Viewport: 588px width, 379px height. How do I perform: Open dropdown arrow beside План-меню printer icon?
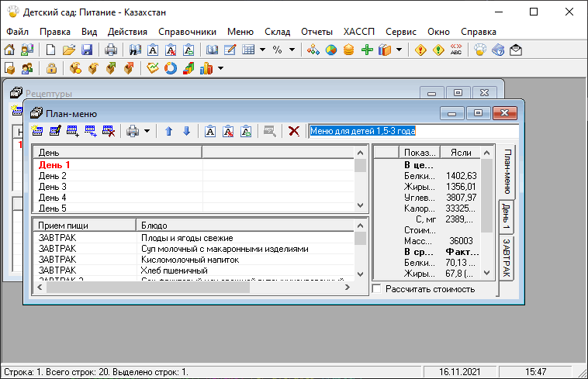(x=147, y=131)
